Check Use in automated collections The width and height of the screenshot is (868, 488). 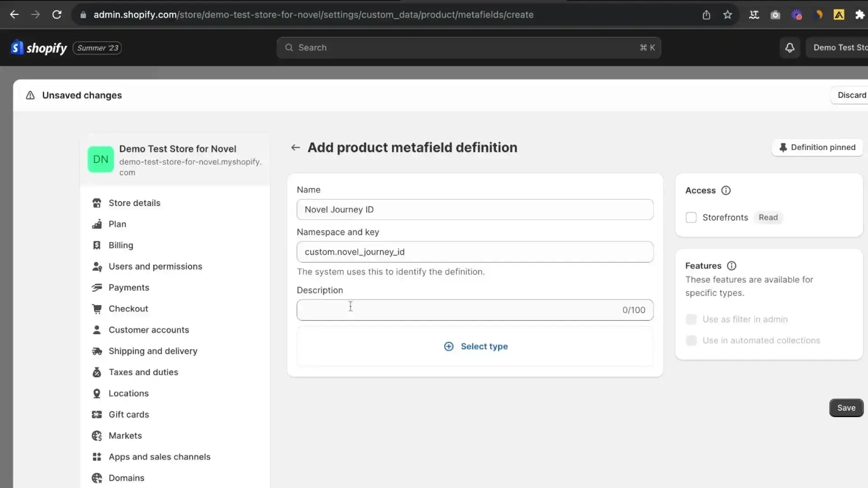click(x=691, y=340)
